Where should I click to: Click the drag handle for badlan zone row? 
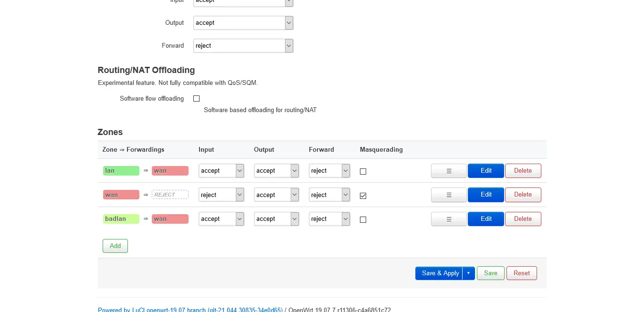449,219
